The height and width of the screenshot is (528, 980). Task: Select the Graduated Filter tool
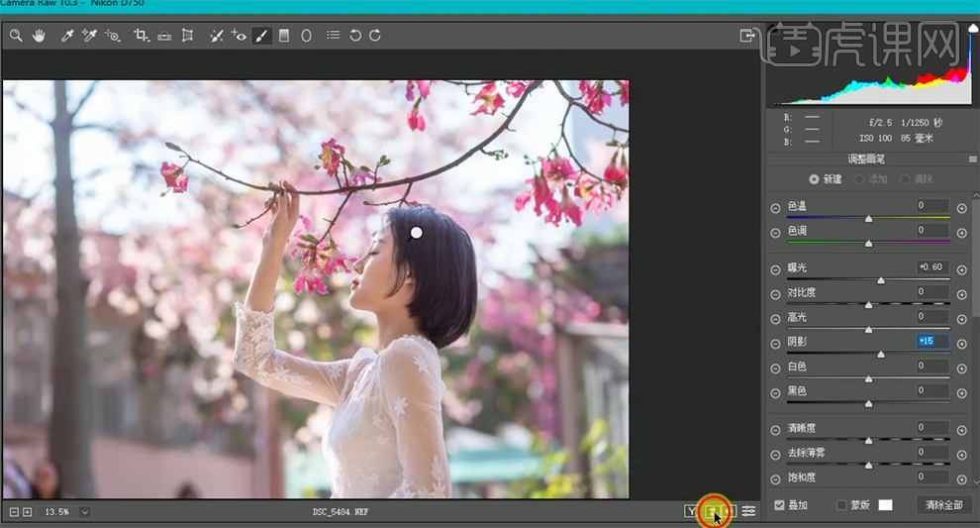pyautogui.click(x=284, y=36)
